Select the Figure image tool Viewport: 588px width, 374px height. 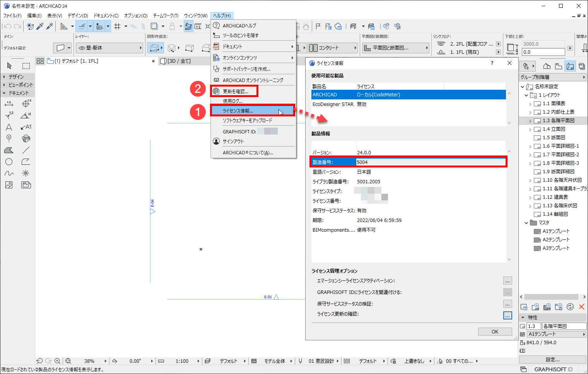point(9,185)
